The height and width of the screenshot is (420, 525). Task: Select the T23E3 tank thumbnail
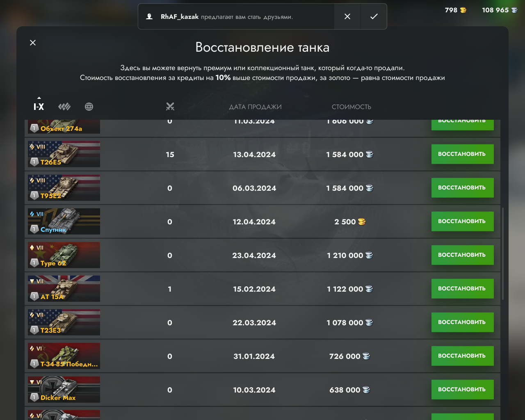64,322
